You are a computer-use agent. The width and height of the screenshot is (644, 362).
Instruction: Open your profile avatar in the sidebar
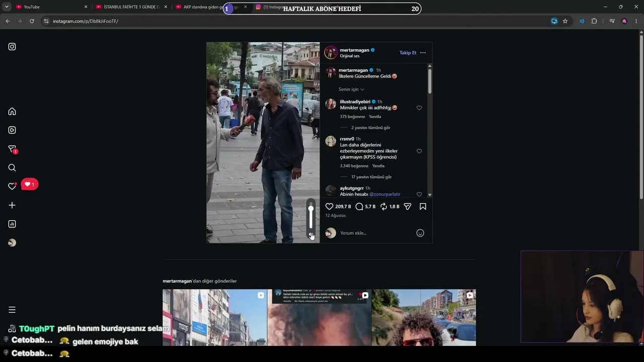tap(12, 243)
